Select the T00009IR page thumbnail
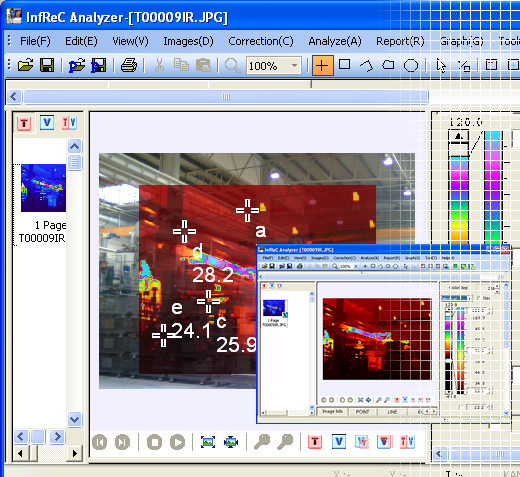The image size is (520, 477). pyautogui.click(x=43, y=188)
